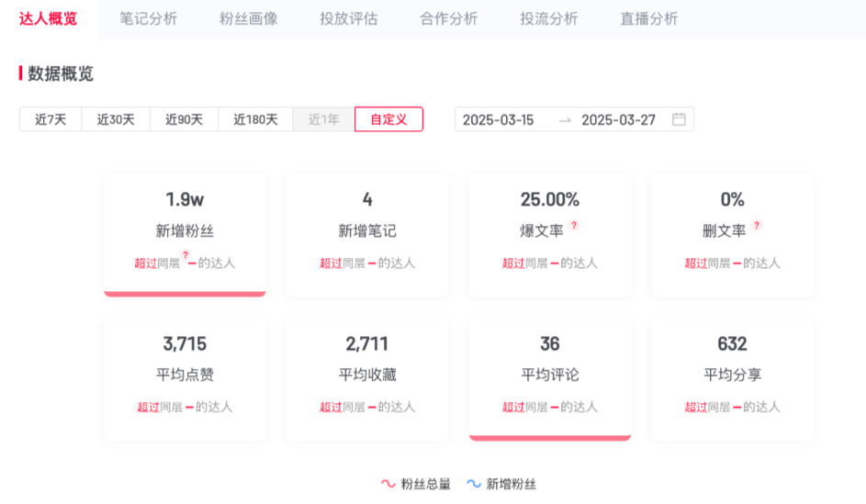This screenshot has height=504, width=866.
Task: Select the 近7天 time range
Action: [x=51, y=119]
